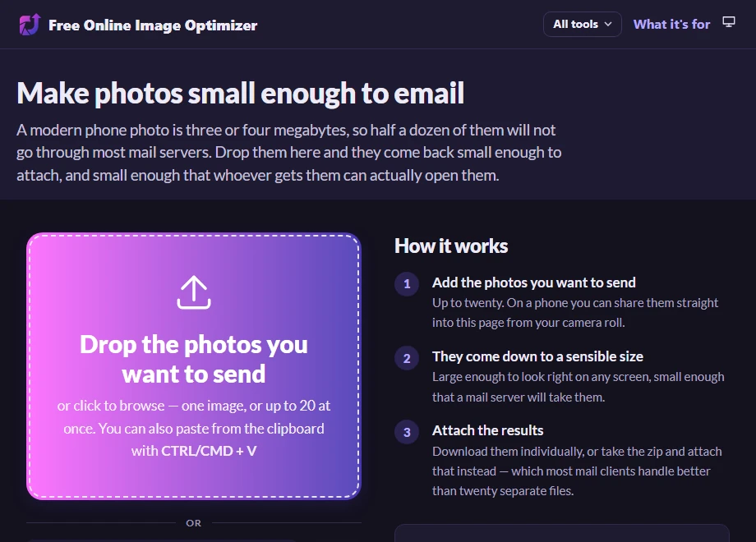This screenshot has width=756, height=542.
Task: Click the intro paragraph about modern phone photos
Action: pos(288,153)
